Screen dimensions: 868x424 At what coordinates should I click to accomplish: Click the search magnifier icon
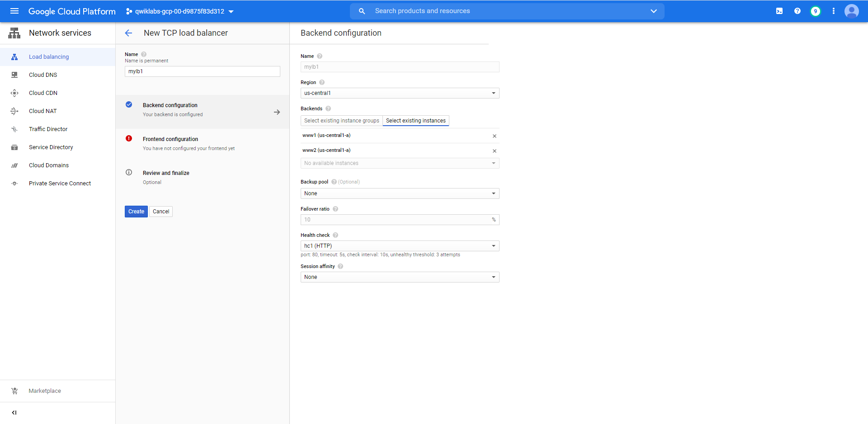pos(362,11)
